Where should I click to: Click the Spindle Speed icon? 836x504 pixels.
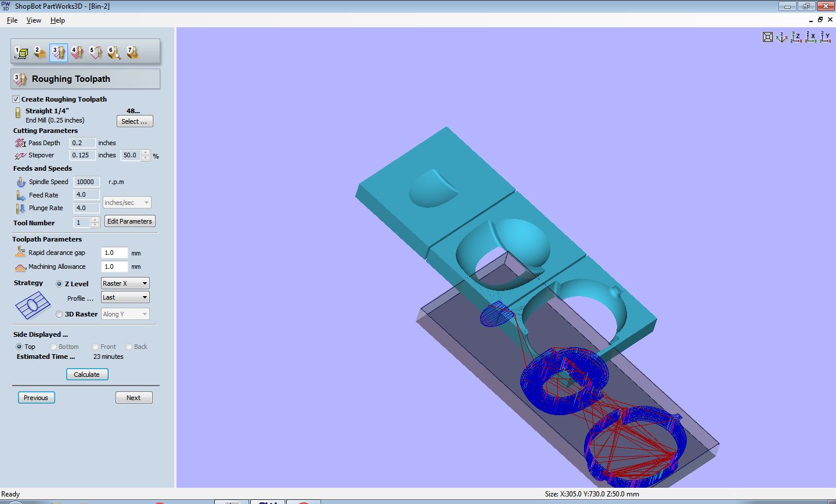click(21, 182)
